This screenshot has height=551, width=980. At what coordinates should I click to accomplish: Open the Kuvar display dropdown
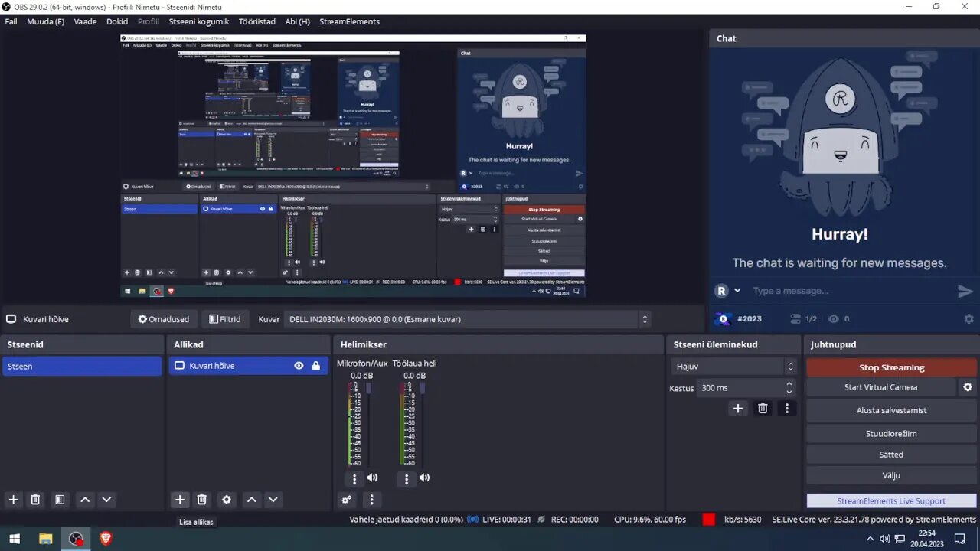469,319
